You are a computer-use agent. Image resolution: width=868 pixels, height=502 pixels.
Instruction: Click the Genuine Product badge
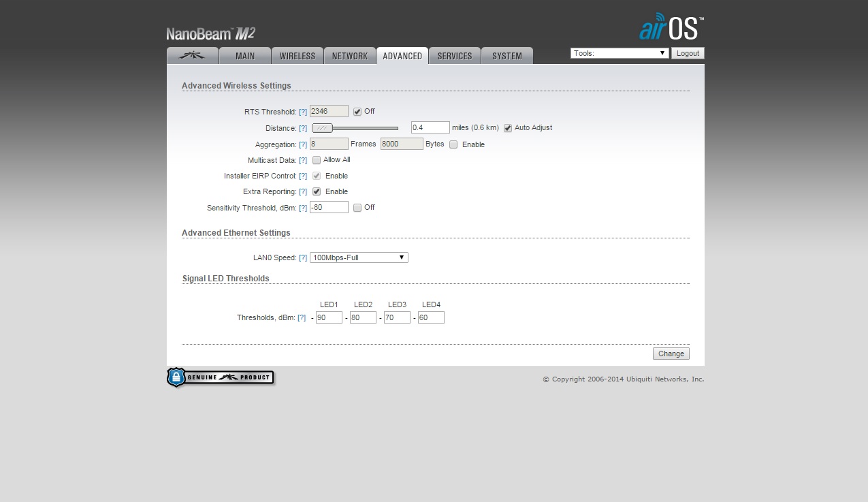(221, 377)
